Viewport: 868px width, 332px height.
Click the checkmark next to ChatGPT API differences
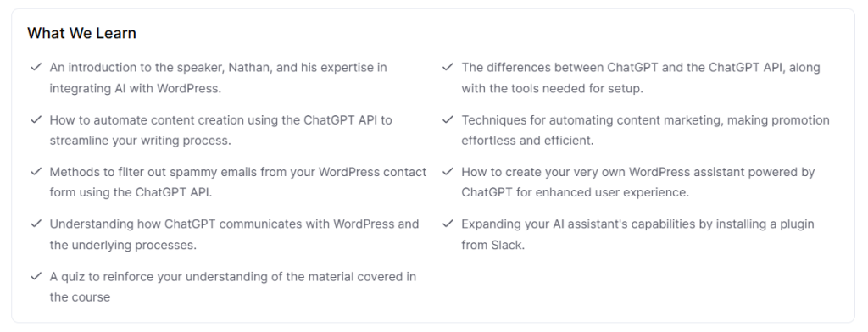(448, 68)
